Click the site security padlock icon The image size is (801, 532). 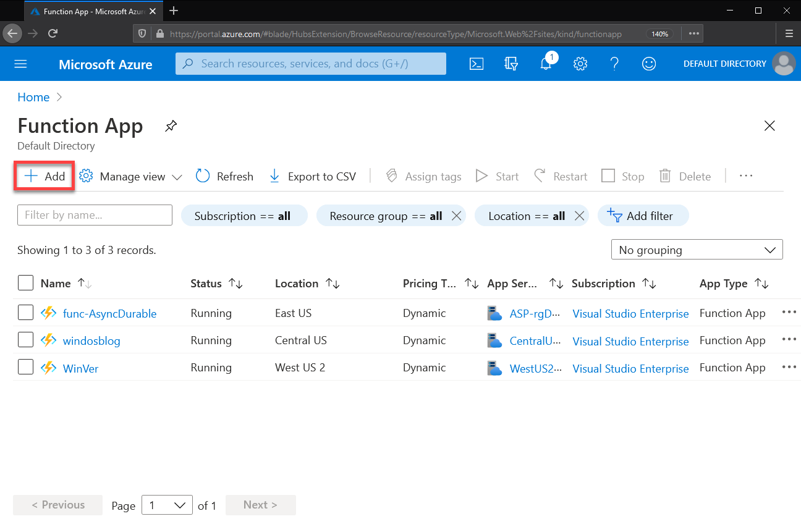click(x=160, y=34)
